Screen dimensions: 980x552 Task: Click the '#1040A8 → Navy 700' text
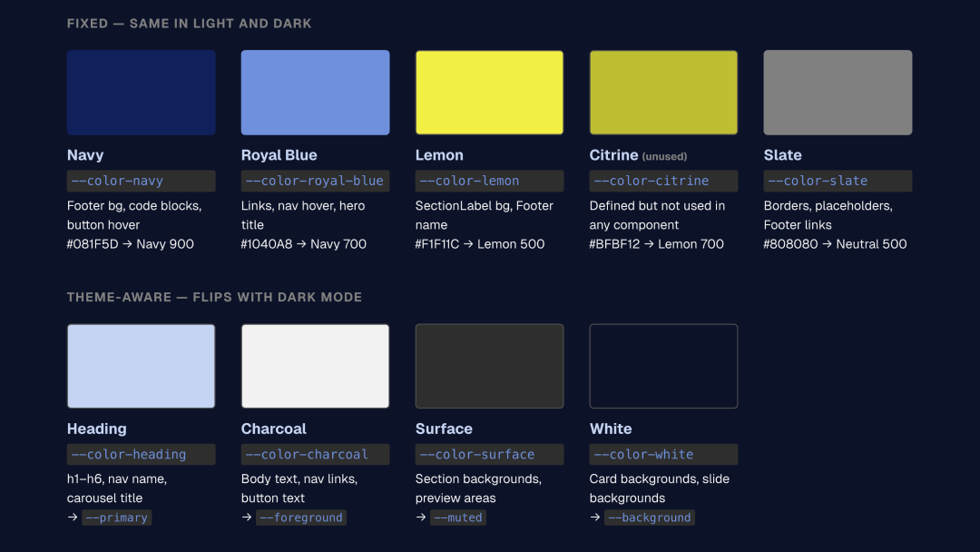point(304,244)
